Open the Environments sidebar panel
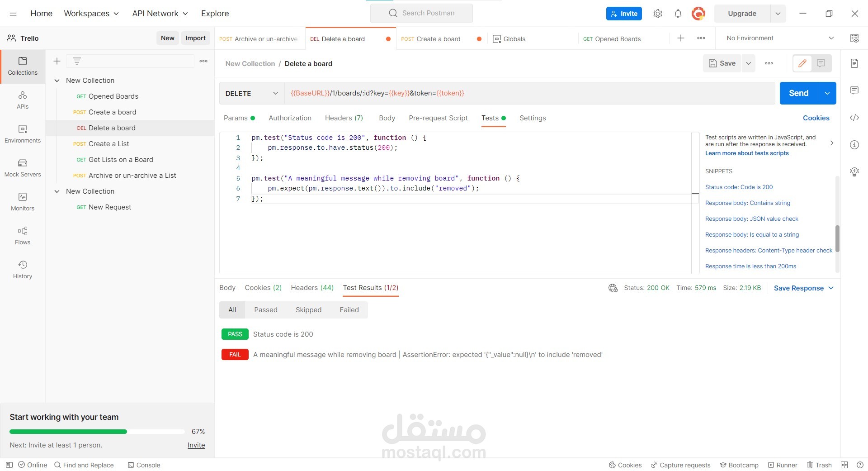This screenshot has height=471, width=868. (x=23, y=134)
